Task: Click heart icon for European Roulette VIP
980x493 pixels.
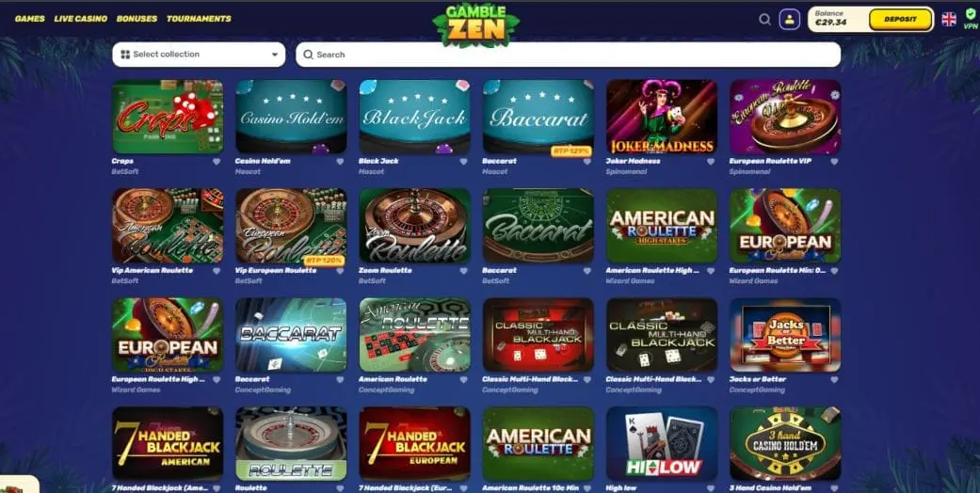Action: coord(834,161)
